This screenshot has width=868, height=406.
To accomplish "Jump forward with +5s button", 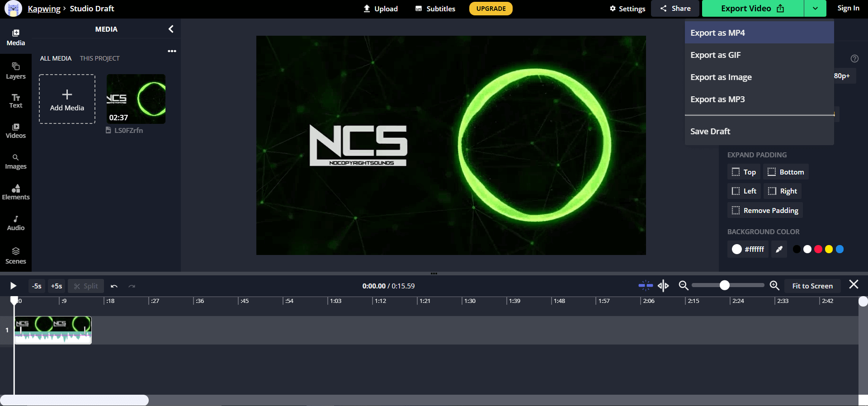I will coord(57,286).
